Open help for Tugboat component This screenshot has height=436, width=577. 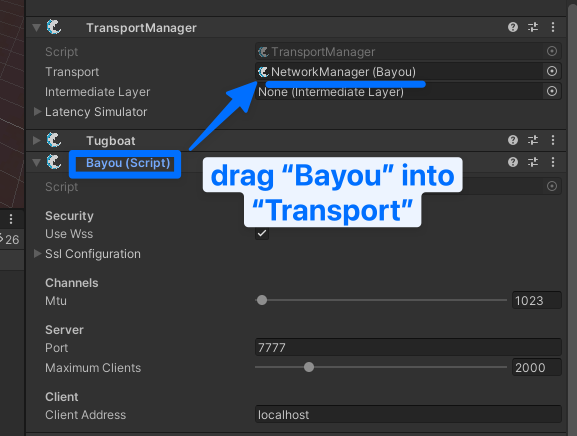(x=513, y=140)
